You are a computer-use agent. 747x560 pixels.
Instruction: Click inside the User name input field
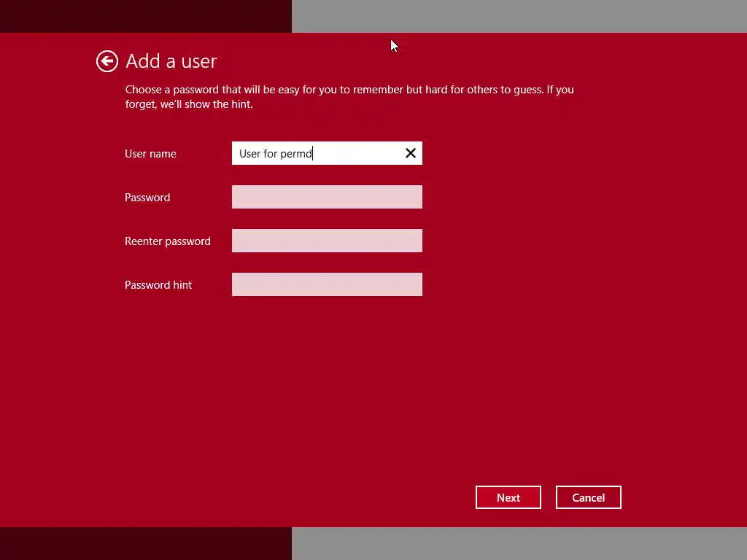pyautogui.click(x=327, y=153)
